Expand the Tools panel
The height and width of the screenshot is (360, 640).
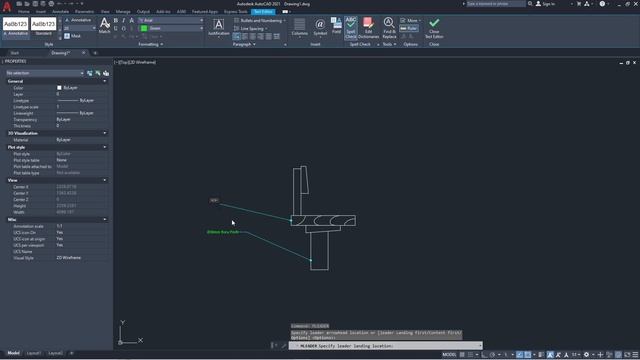[389, 44]
